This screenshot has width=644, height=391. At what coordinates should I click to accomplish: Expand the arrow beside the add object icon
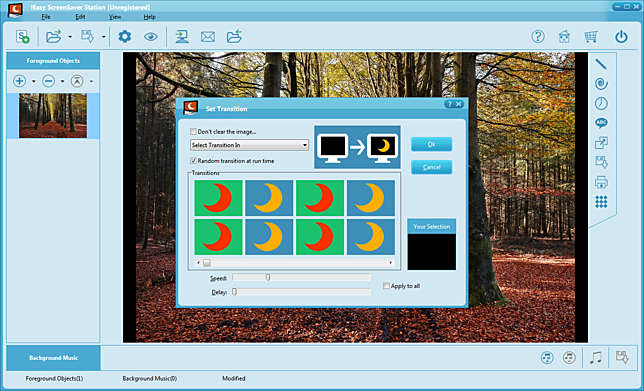[x=34, y=81]
